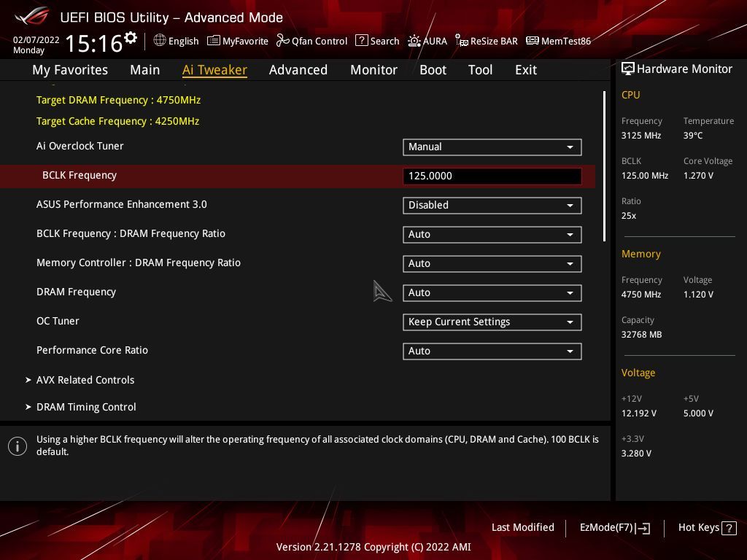Image resolution: width=747 pixels, height=560 pixels.
Task: Select the BCLK Frequency row label
Action: coord(80,175)
